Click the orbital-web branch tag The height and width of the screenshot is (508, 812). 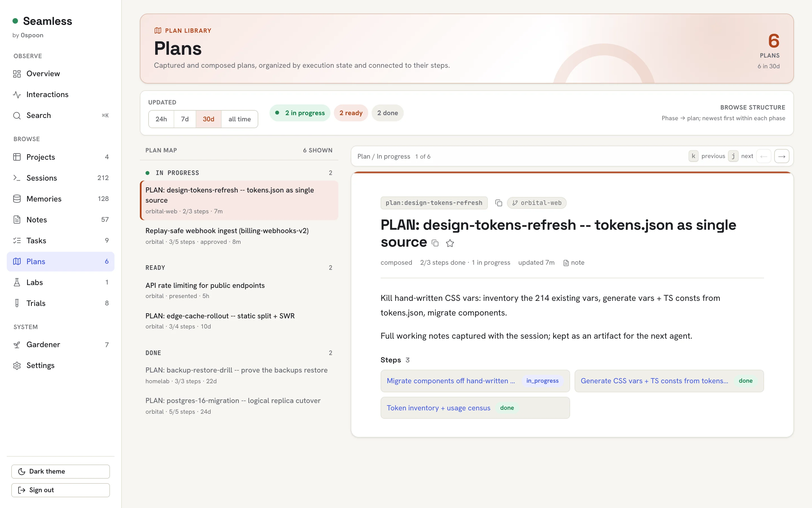537,203
